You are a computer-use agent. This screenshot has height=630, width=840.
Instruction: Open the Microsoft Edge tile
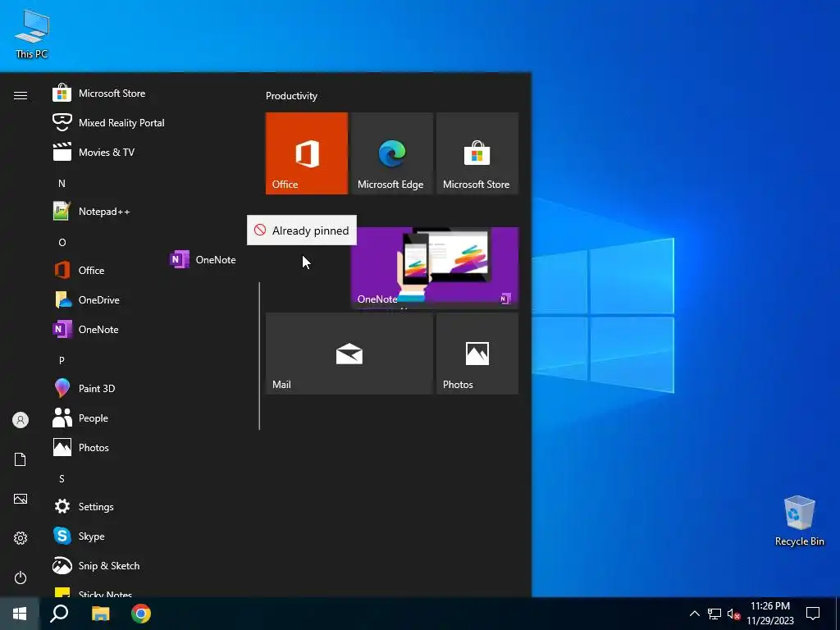[391, 153]
